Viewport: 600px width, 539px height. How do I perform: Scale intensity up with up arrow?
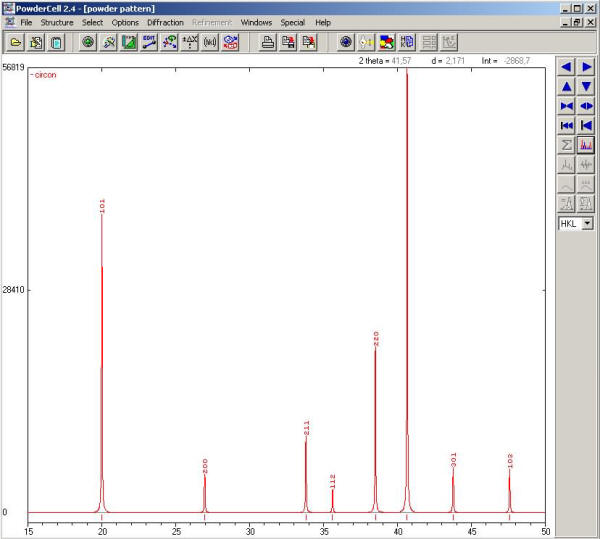click(x=566, y=86)
